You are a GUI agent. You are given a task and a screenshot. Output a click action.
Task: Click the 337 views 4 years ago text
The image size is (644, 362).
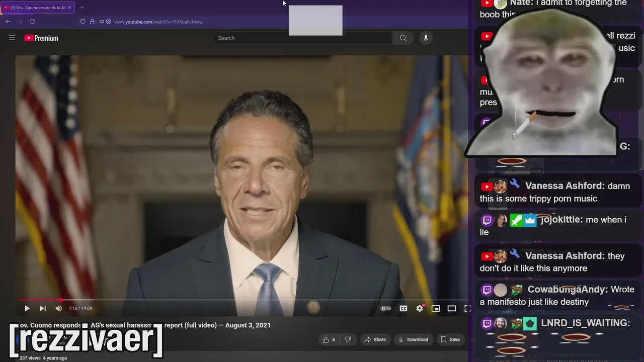point(43,358)
